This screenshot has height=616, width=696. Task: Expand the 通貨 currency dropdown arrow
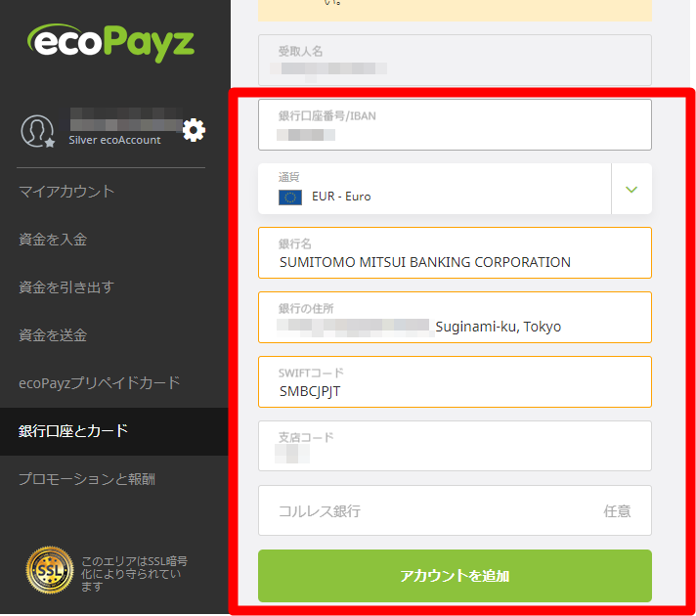(x=631, y=189)
